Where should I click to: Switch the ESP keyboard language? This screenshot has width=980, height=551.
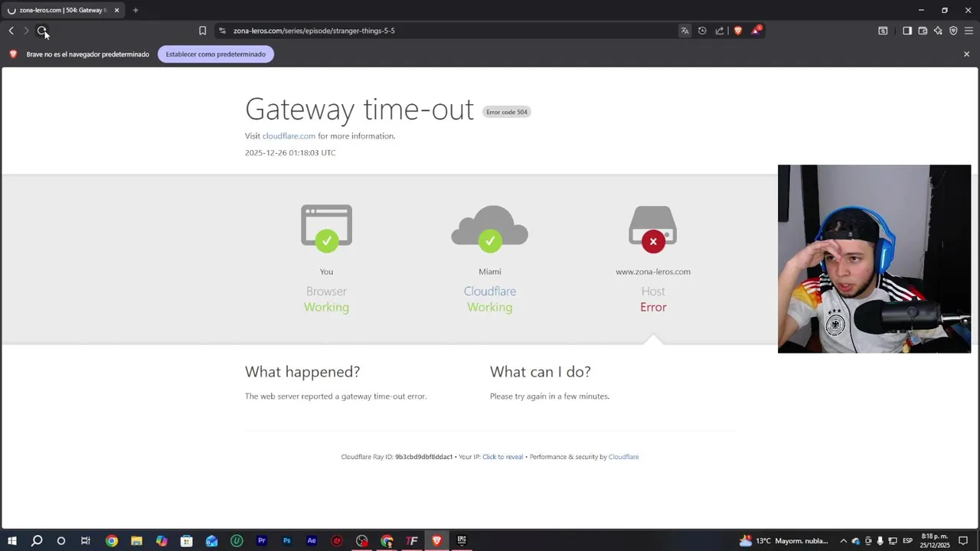908,540
